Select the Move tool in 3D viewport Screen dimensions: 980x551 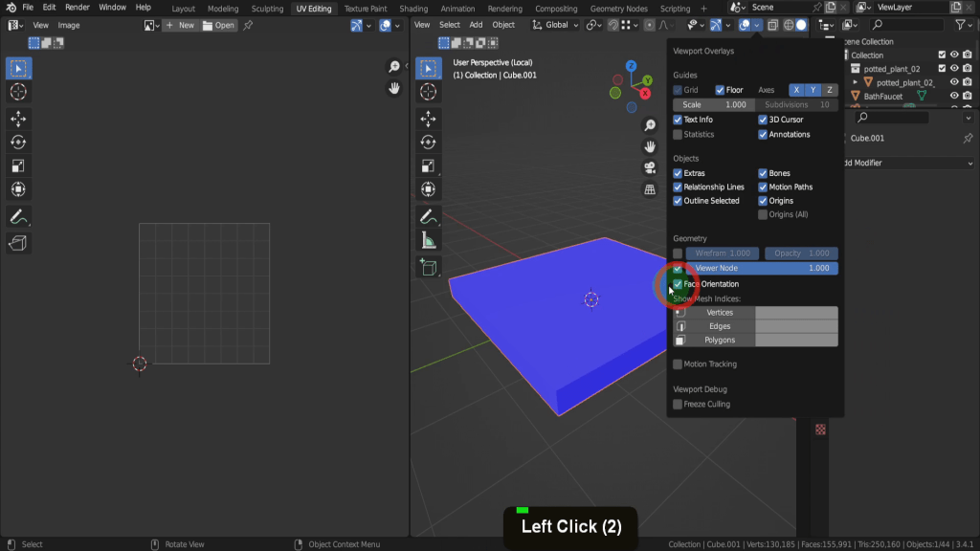tap(428, 119)
